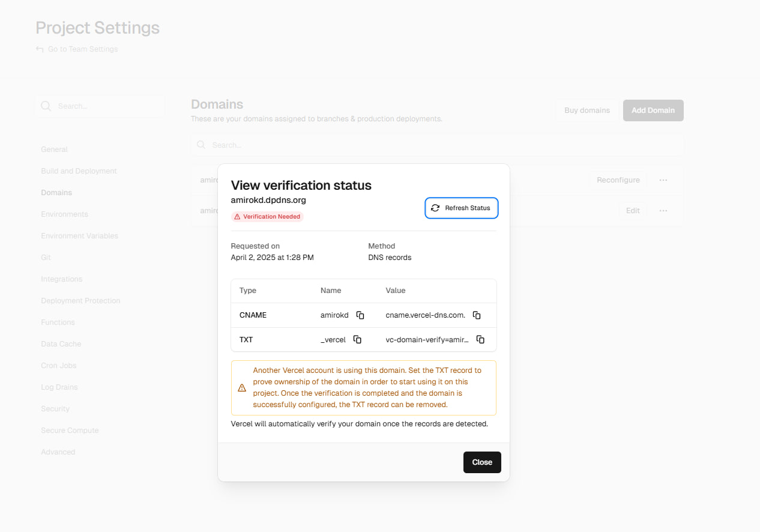
Task: Click the Verification Needed status badge
Action: (267, 217)
